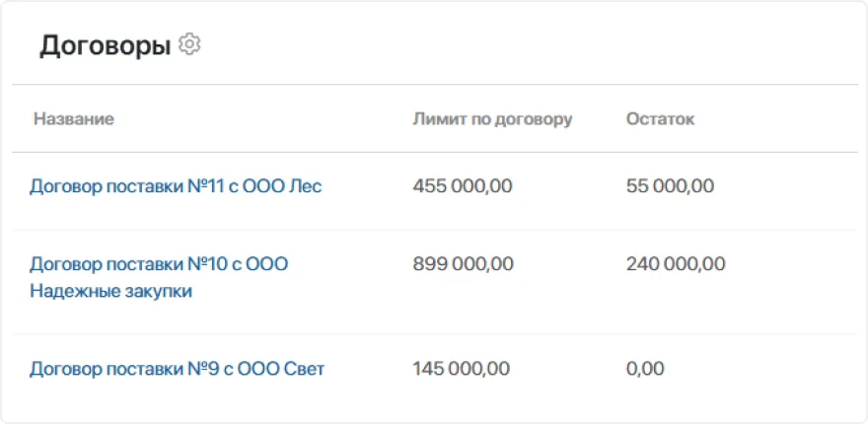Click blank area at end of №9 row
This screenshot has height=424, width=868.
coord(799,369)
